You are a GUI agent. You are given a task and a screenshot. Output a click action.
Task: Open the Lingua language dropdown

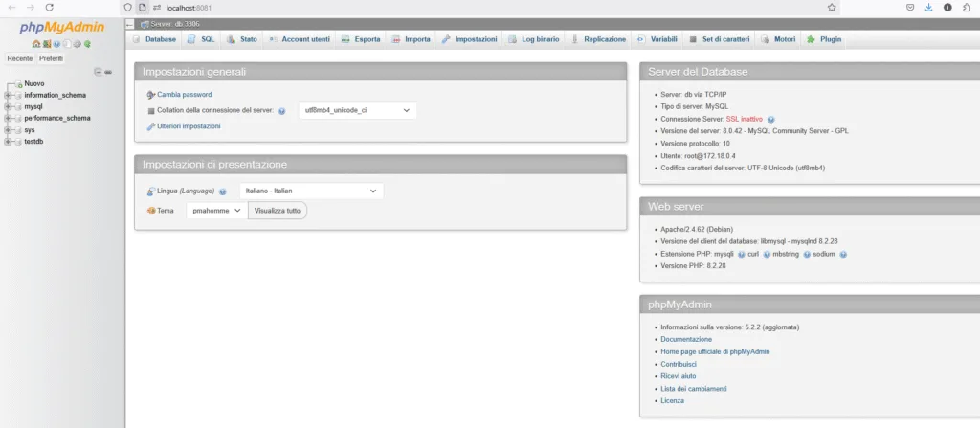click(311, 191)
